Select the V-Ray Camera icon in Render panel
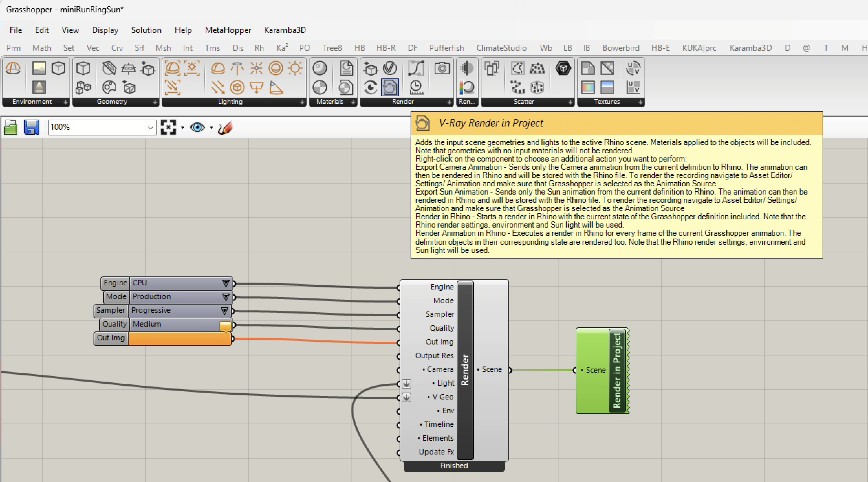The height and width of the screenshot is (482, 868). pos(442,68)
